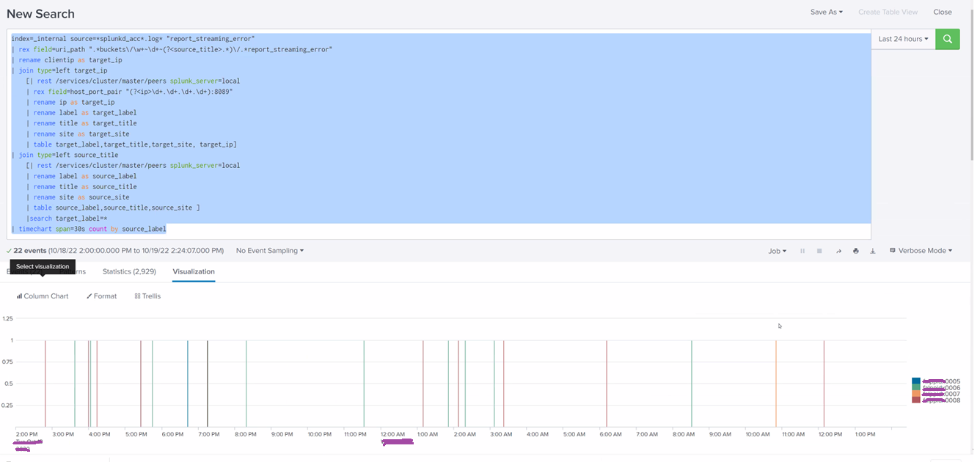Open the Save As menu
980x462 pixels.
(826, 12)
